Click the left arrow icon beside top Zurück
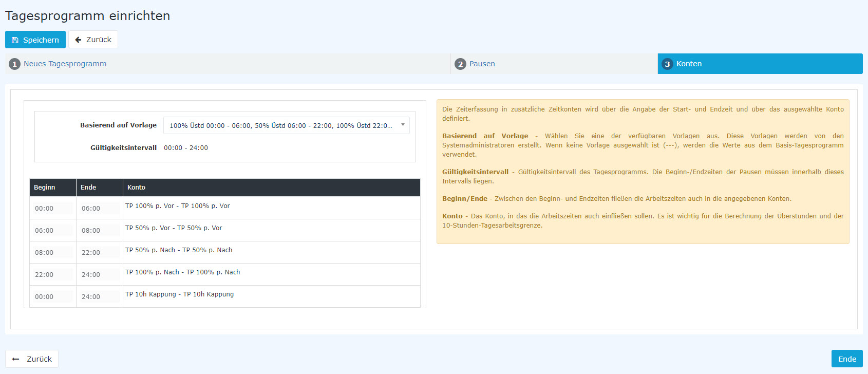This screenshot has height=374, width=868. (x=78, y=40)
